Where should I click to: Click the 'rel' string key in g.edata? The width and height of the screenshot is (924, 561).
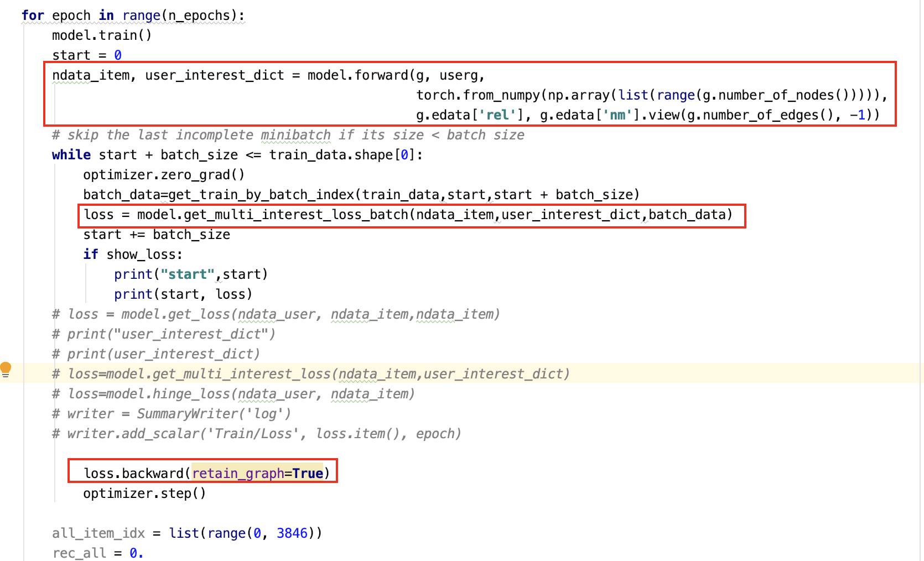click(x=497, y=115)
